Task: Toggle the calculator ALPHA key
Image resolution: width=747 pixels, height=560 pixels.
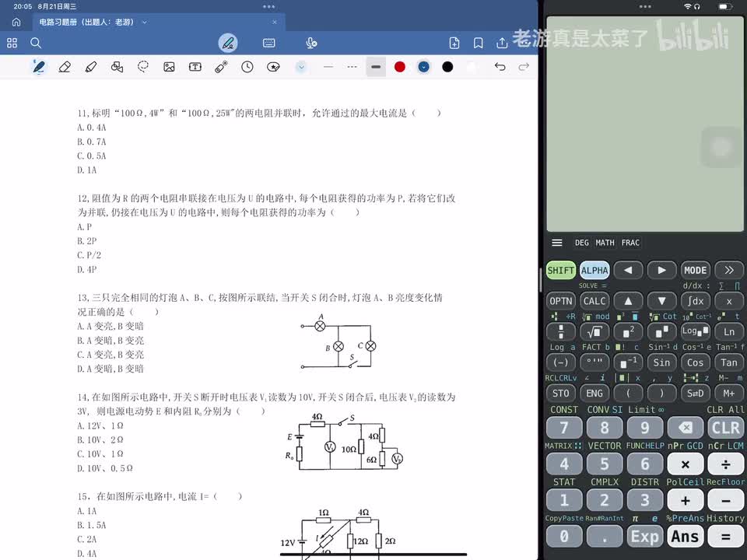Action: [594, 271]
